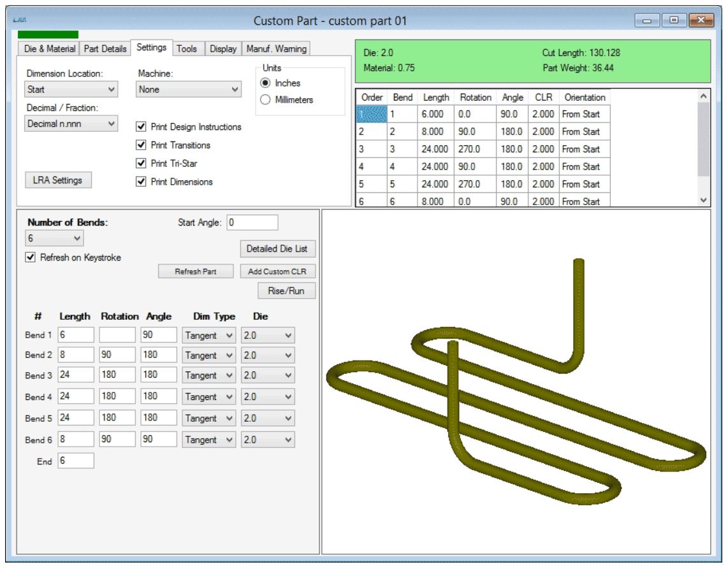Click the LRA Settings button
Viewport: 728px width, 567px height.
coord(58,179)
